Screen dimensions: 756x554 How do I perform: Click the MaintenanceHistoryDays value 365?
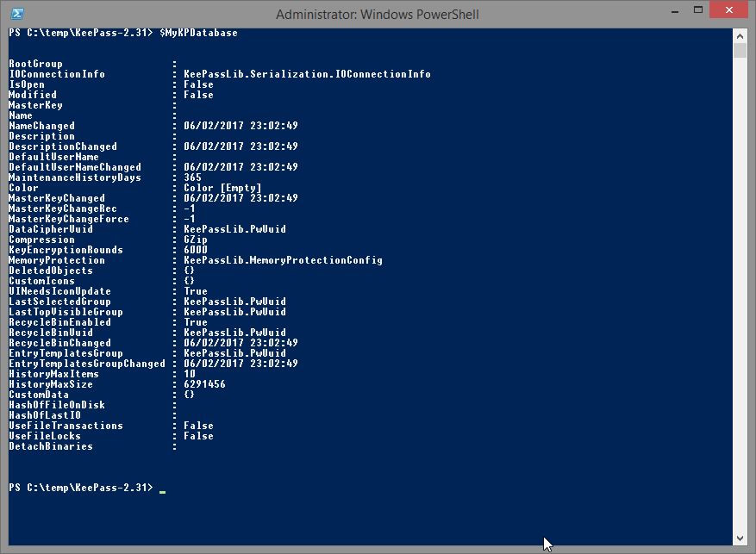(x=193, y=177)
